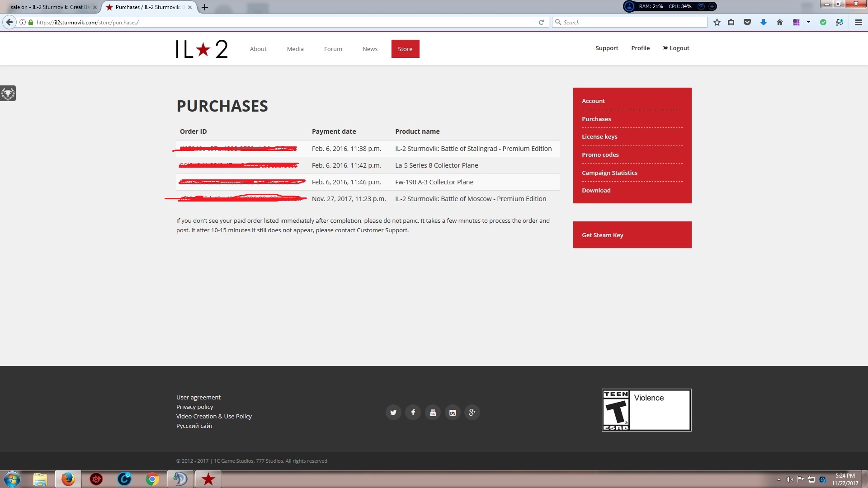Image resolution: width=868 pixels, height=488 pixels.
Task: Open Firefox hamburger menu
Action: (858, 22)
